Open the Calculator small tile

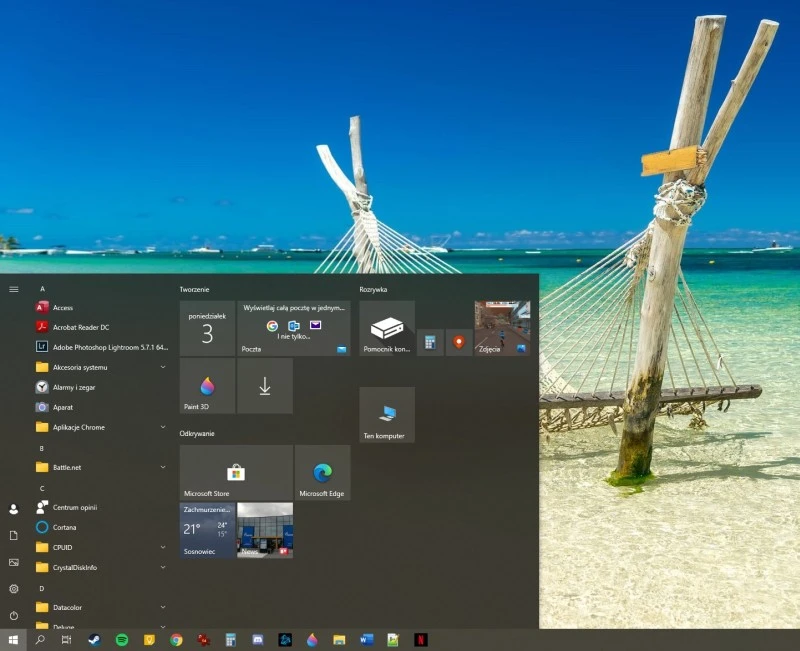point(430,342)
